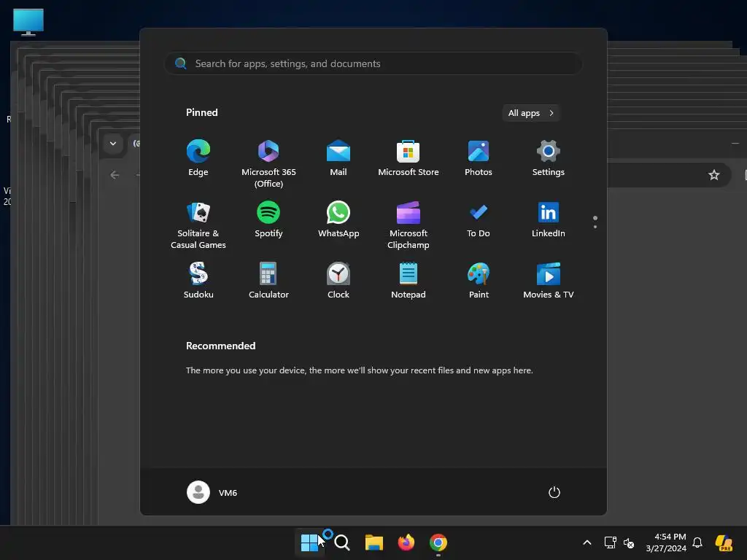Screen dimensions: 747x560
Task: Show All apps list
Action: 531,113
